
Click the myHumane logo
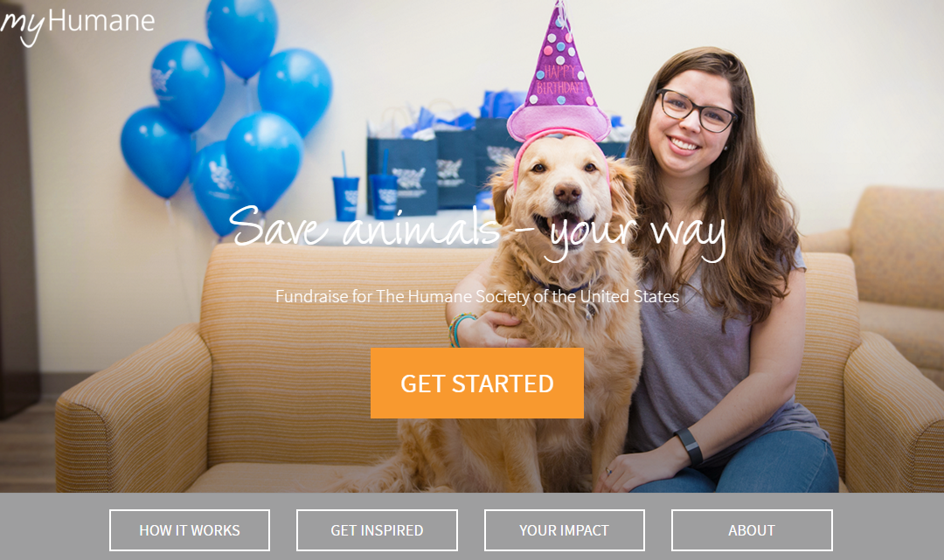77,24
